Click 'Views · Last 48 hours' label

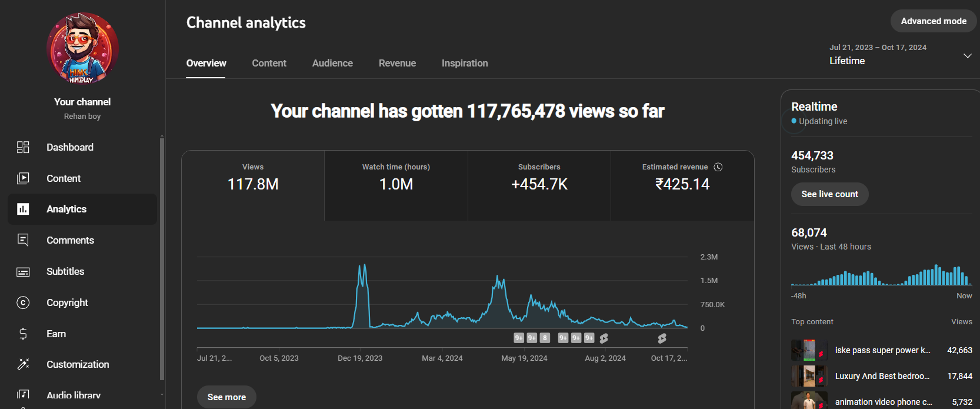click(831, 247)
